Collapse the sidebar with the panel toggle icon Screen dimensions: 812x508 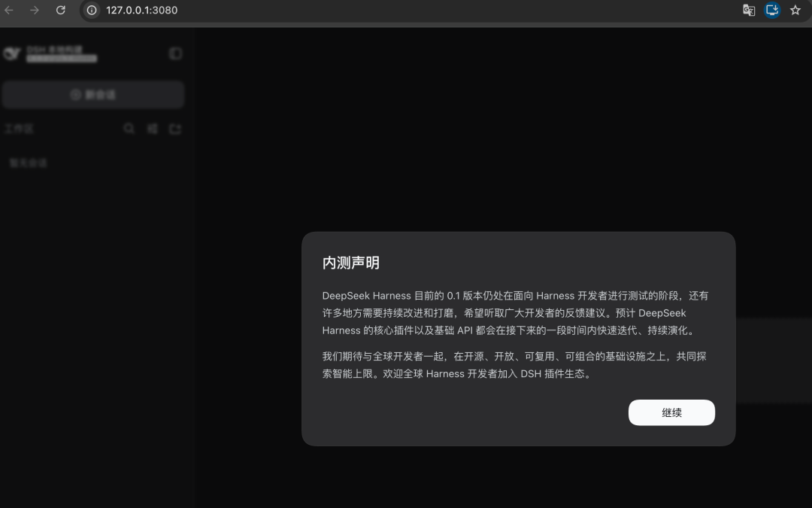coord(175,53)
